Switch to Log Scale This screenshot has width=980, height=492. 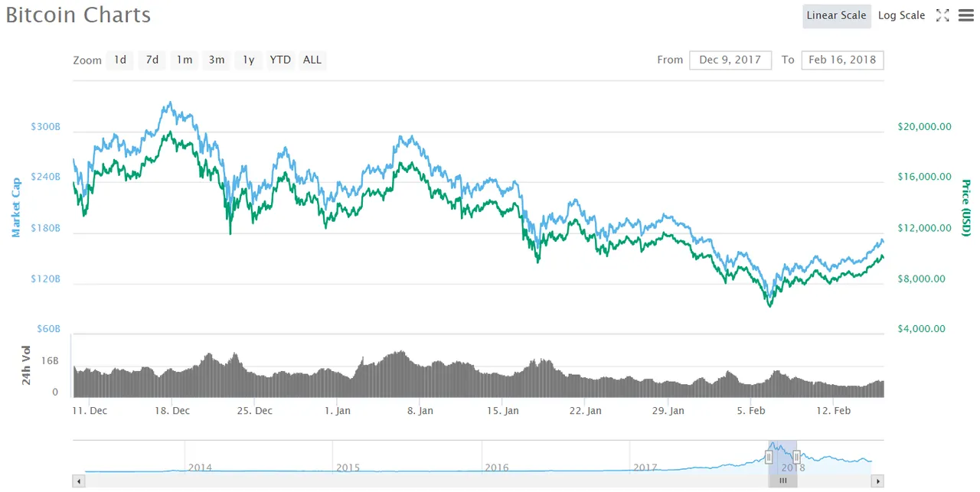(901, 15)
